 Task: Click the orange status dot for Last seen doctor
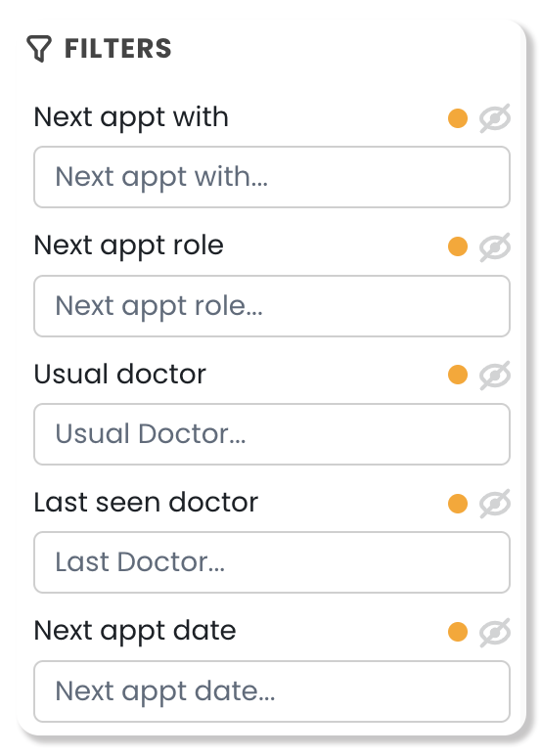458,504
